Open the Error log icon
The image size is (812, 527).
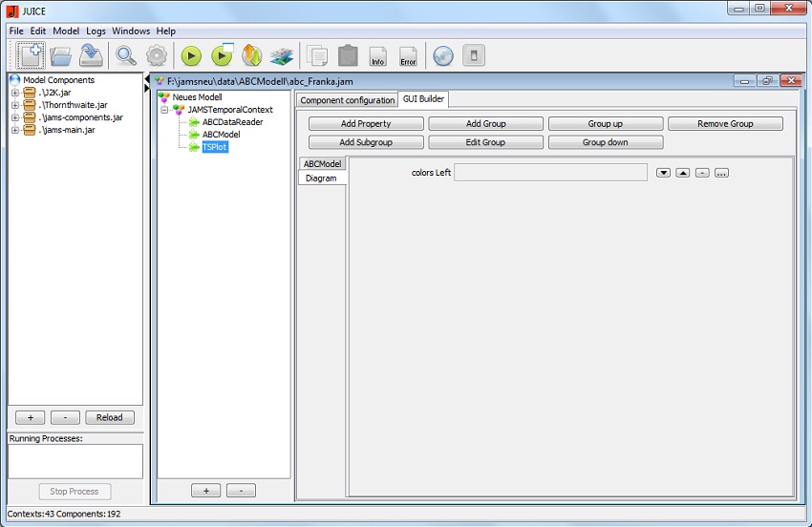tap(408, 55)
